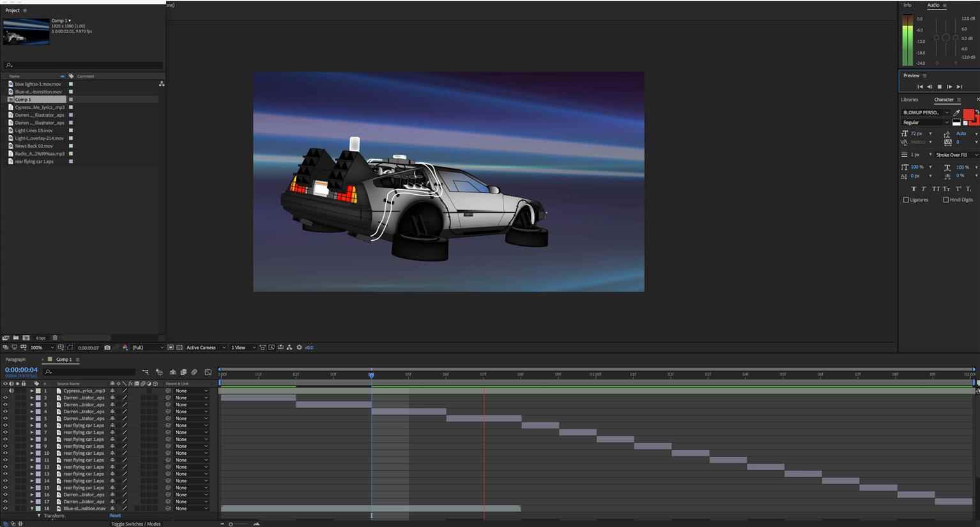Click the trash icon in Project panel

pyautogui.click(x=55, y=337)
